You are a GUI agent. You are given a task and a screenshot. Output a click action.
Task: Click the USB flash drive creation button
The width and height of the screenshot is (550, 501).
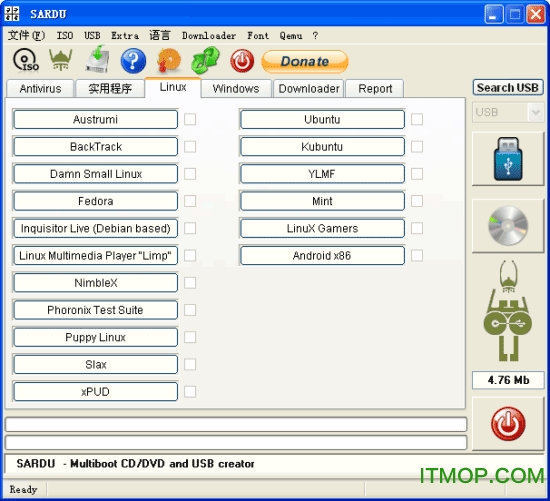[x=508, y=159]
